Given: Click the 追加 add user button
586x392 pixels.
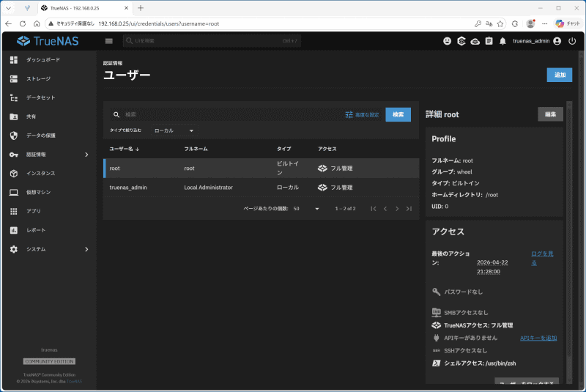Looking at the screenshot, I should pos(560,75).
